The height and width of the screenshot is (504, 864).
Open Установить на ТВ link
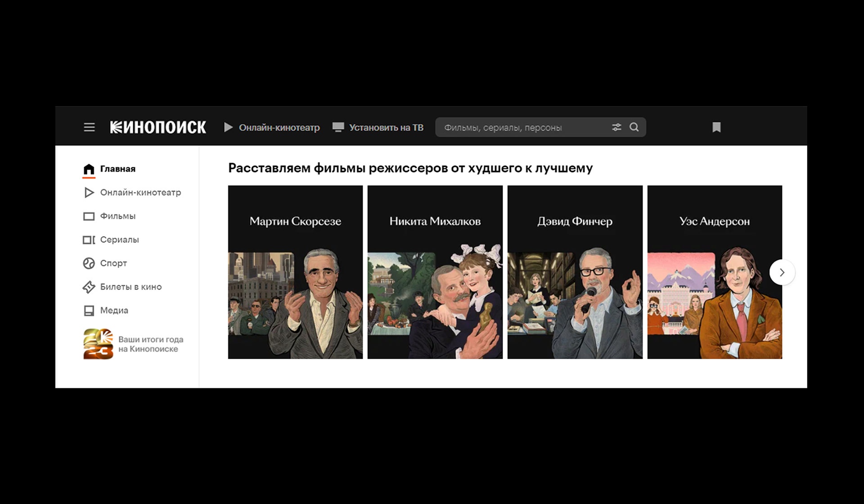click(x=378, y=127)
